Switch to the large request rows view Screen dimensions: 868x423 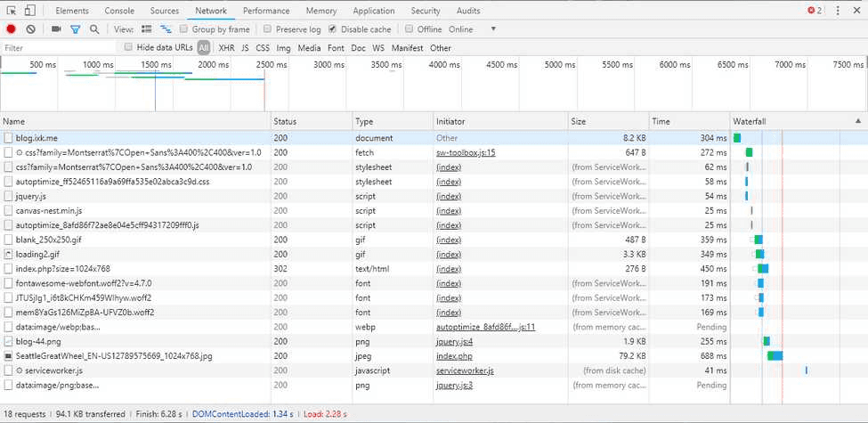pyautogui.click(x=147, y=29)
